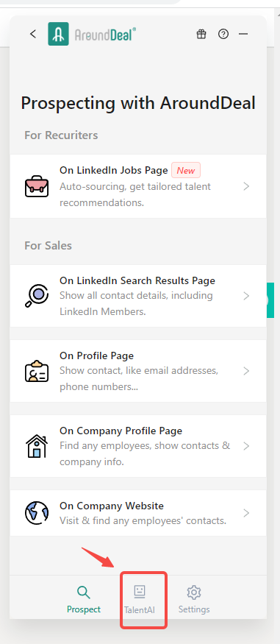Switch to the TalentAI tab
280x644 pixels.
coord(140,600)
